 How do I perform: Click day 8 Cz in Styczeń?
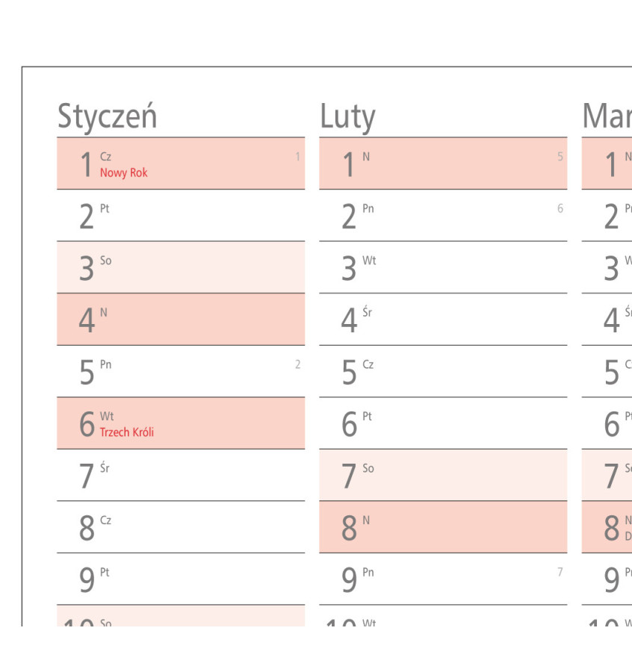click(180, 527)
